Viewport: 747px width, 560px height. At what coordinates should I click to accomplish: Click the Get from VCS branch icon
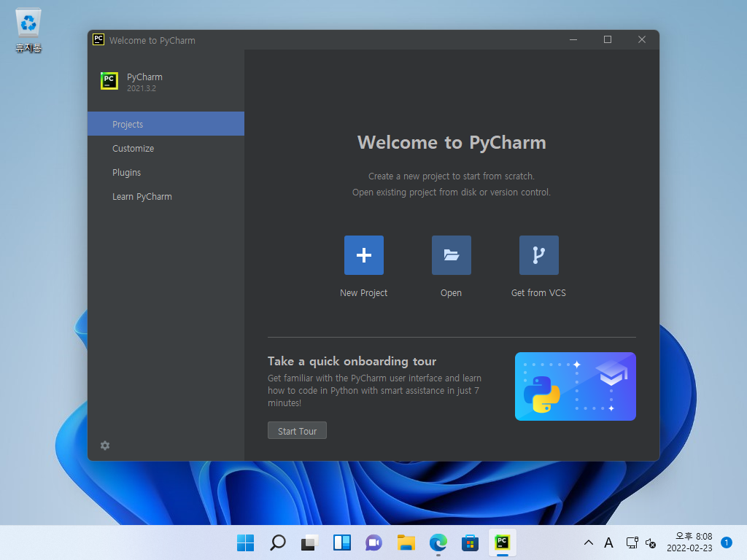(x=539, y=255)
